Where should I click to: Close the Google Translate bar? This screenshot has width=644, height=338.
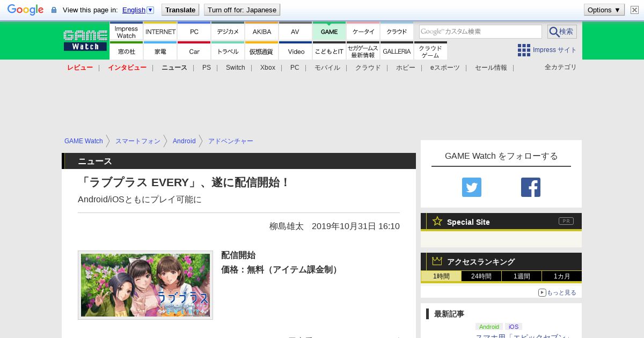coord(634,10)
